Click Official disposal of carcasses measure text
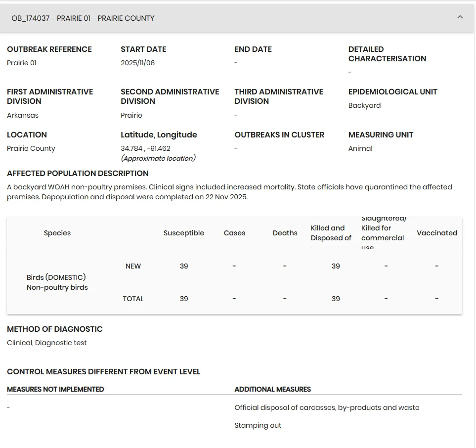 (327, 407)
